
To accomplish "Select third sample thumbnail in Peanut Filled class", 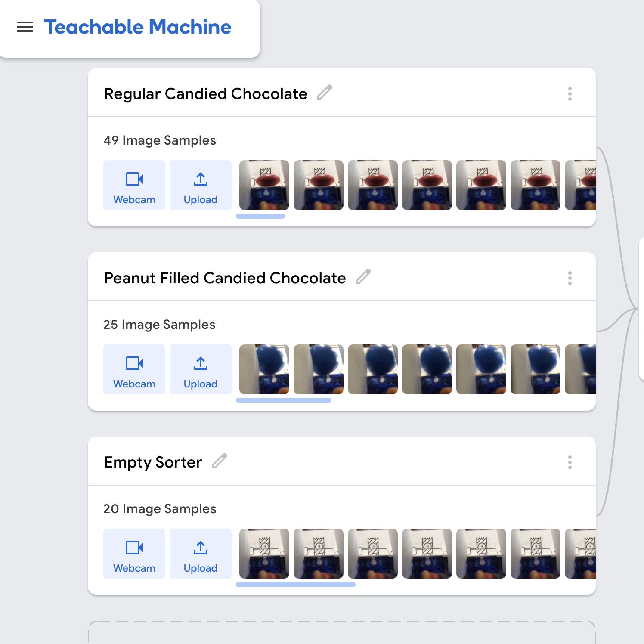I will (x=373, y=369).
